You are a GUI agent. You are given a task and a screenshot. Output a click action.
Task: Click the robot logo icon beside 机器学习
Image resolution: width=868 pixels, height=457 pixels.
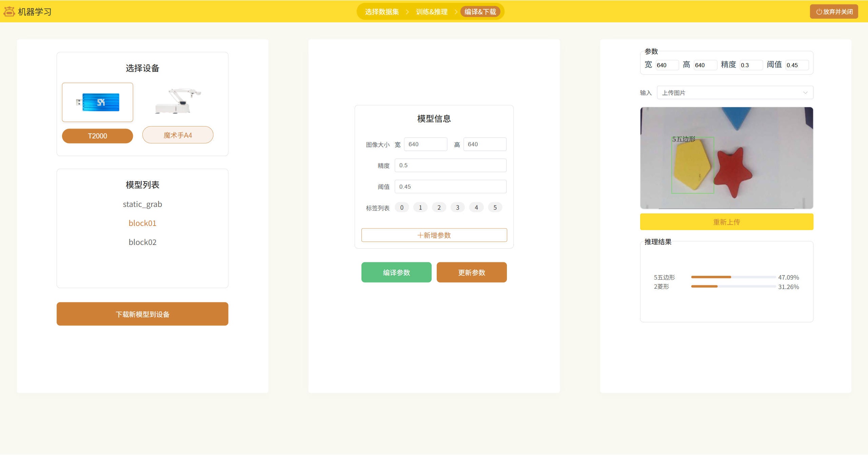pyautogui.click(x=9, y=12)
